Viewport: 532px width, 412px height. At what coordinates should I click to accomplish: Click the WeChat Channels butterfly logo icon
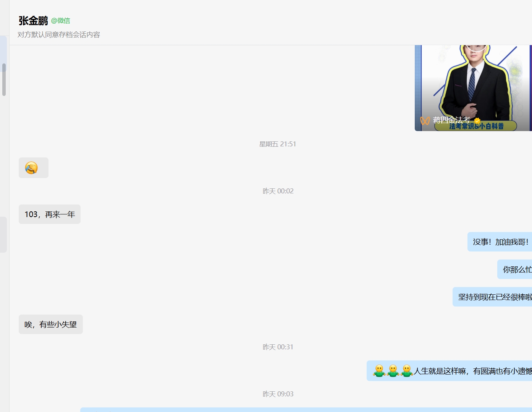coord(425,121)
